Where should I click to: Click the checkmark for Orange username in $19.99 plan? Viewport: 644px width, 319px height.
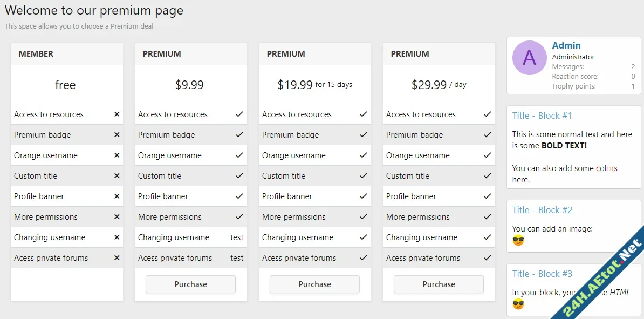[365, 155]
